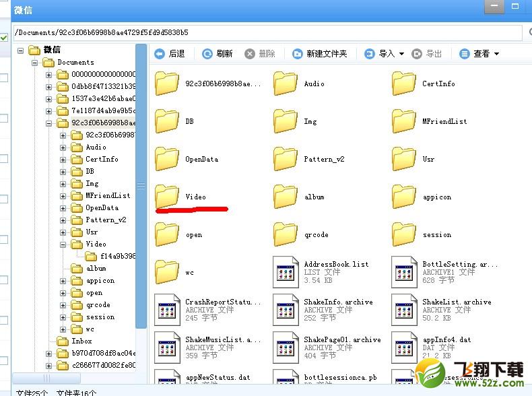Select the AddressBook.list file icon
532x396 pixels.
click(286, 272)
